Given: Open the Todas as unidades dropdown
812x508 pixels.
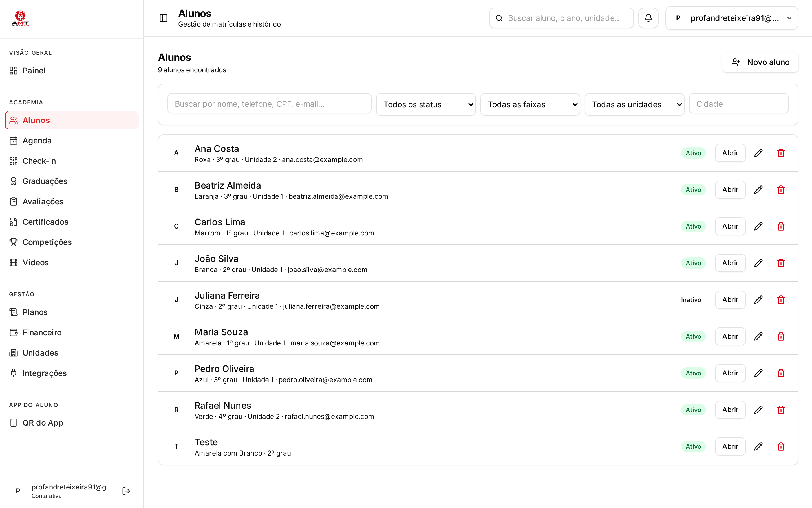Looking at the screenshot, I should [634, 104].
